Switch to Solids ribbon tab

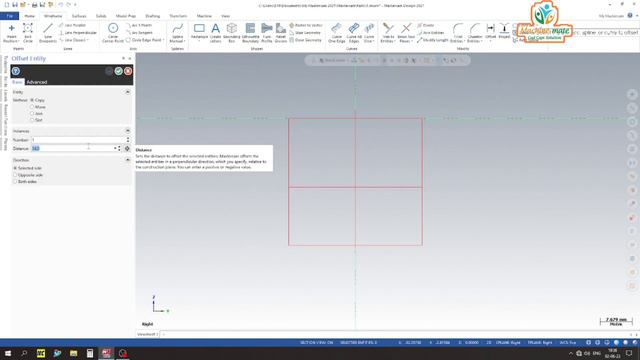[101, 16]
